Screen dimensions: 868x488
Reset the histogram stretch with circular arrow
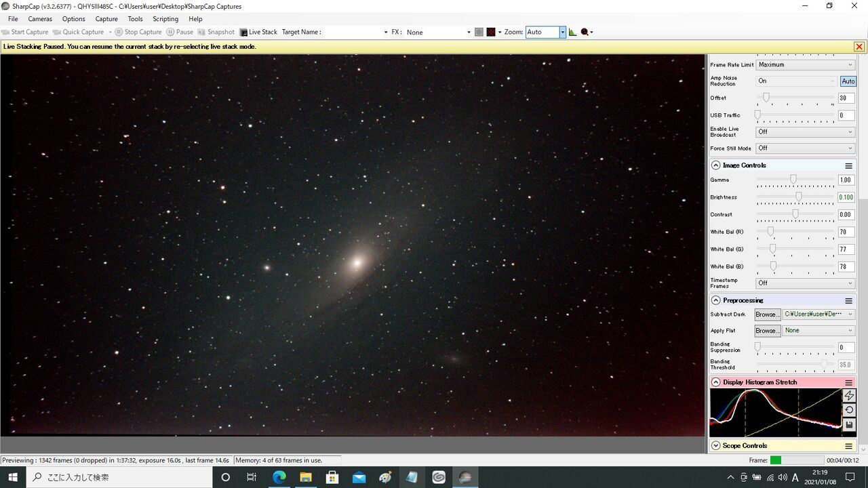click(849, 410)
